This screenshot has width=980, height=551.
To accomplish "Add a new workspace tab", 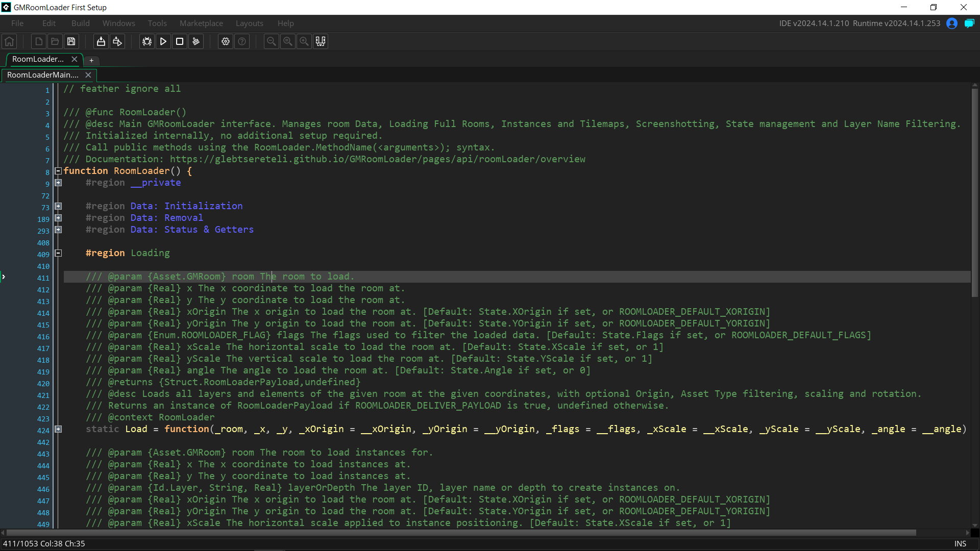I will click(x=91, y=60).
